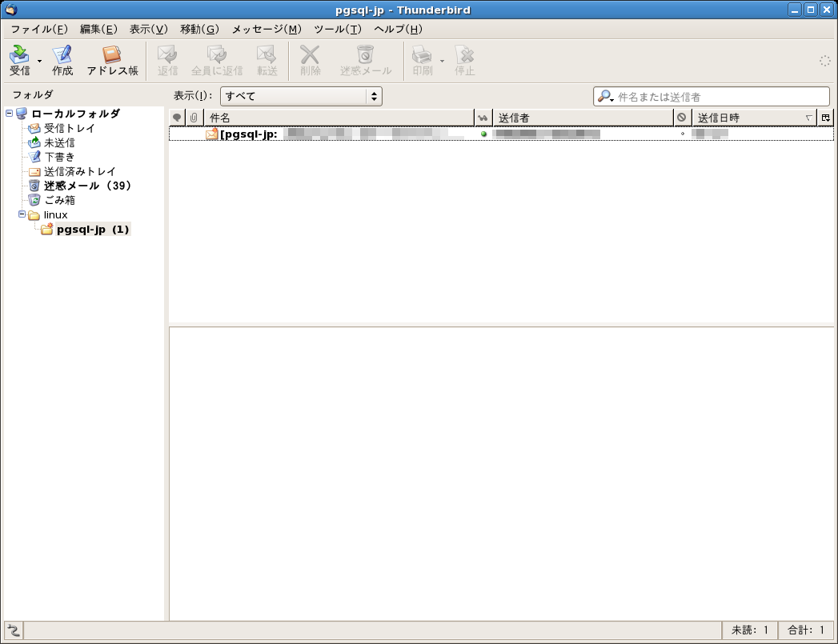
Task: Open the [pgsql-jp: message row
Action: [501, 134]
